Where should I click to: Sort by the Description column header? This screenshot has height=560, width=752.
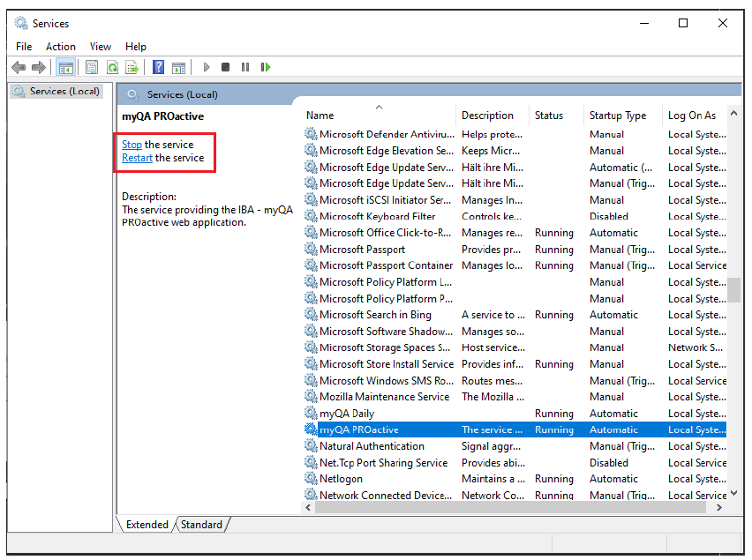tap(492, 116)
